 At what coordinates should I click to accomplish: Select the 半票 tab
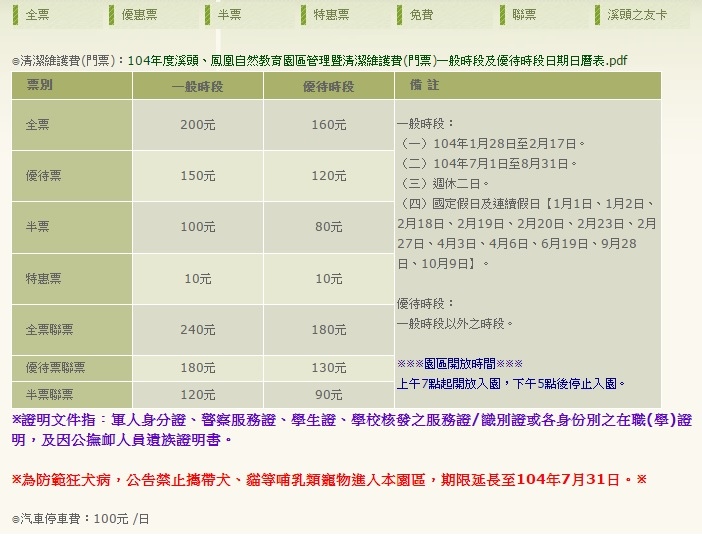(229, 15)
